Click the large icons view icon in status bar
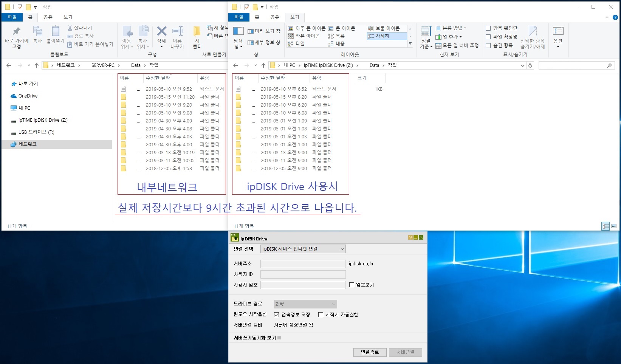The image size is (621, 364). point(613,226)
